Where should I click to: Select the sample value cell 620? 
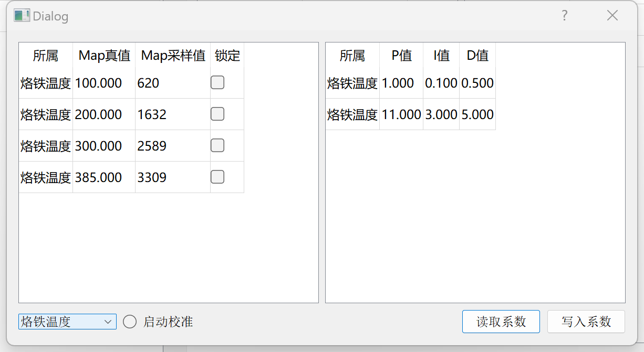tap(173, 83)
